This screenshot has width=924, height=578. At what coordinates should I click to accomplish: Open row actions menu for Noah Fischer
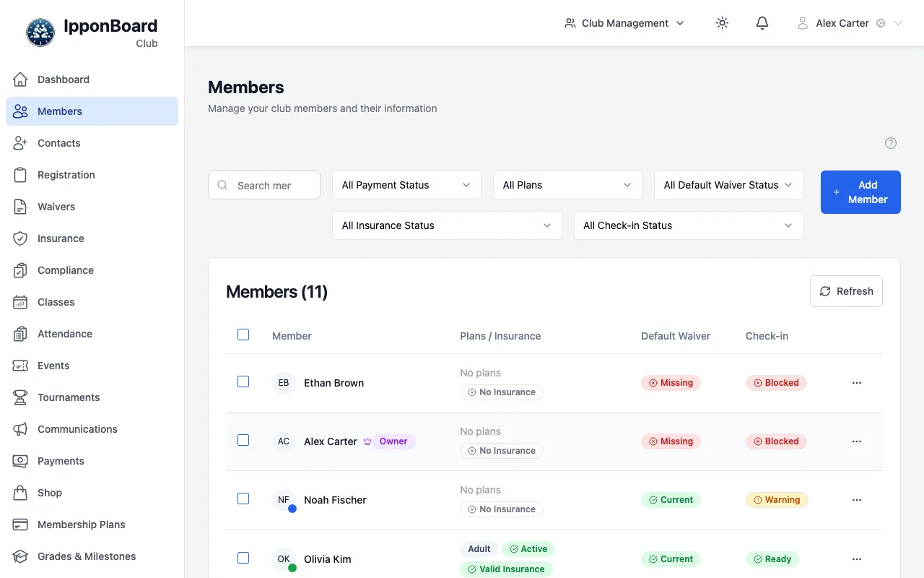pos(857,500)
